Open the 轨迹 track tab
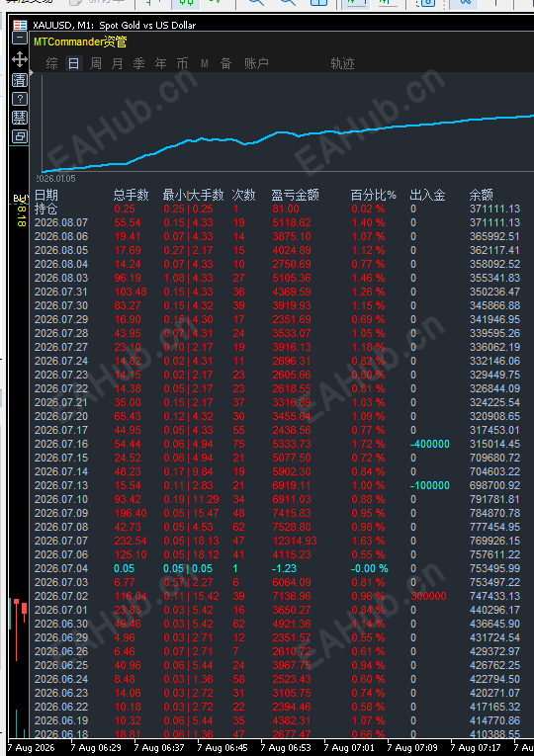 tap(342, 63)
